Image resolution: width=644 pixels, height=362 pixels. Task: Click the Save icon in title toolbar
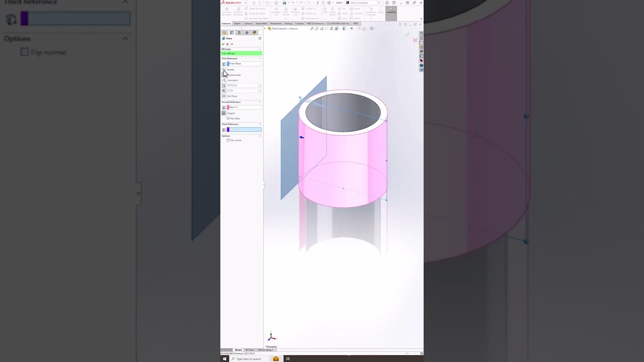tap(276, 3)
